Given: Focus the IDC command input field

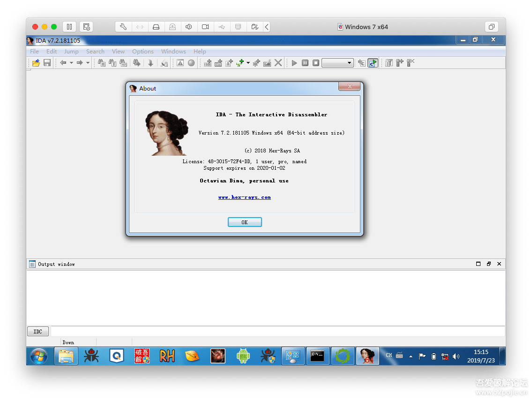Looking at the screenshot, I should [277, 332].
